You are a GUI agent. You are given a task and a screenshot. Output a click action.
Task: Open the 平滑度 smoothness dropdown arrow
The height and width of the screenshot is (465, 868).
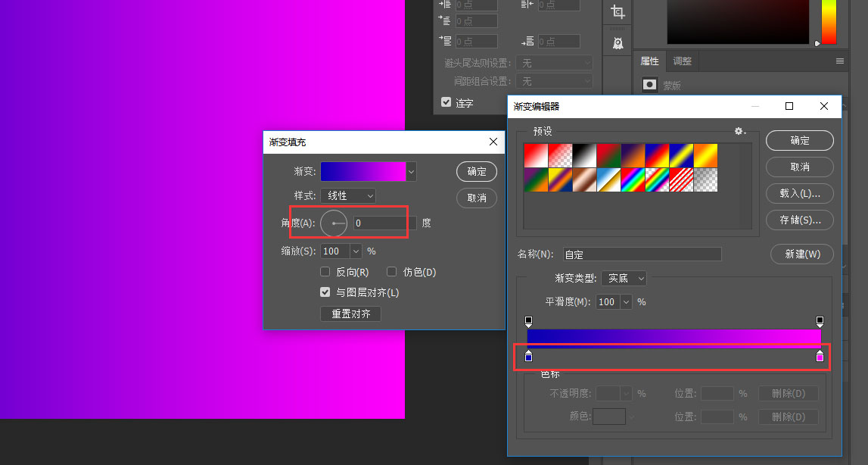(626, 302)
